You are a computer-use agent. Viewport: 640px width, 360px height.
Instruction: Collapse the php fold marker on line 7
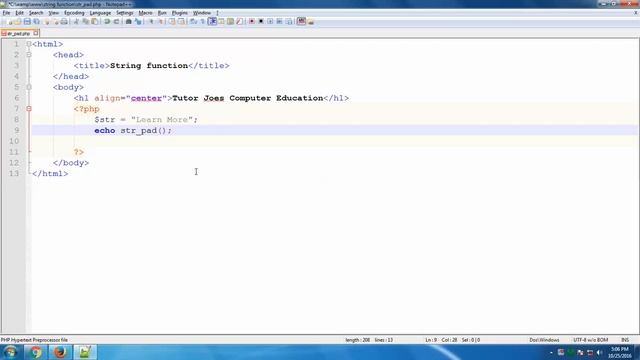(29, 109)
